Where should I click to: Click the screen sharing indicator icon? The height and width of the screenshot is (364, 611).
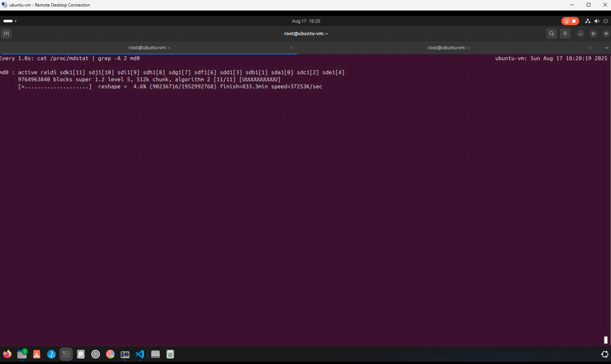click(x=567, y=21)
